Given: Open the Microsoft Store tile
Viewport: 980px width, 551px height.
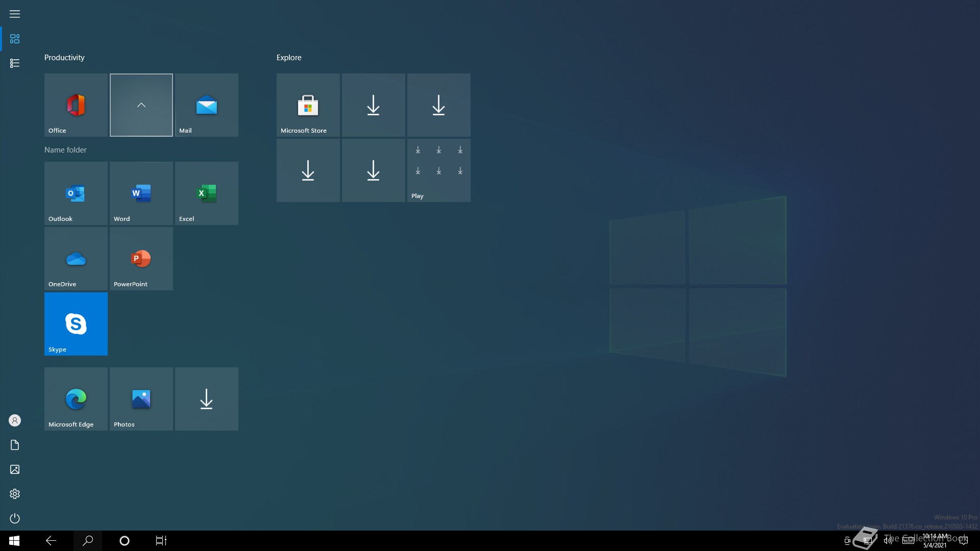Looking at the screenshot, I should 308,105.
